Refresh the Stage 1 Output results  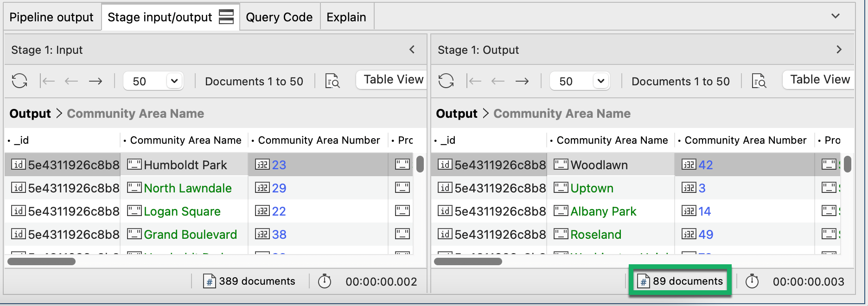pyautogui.click(x=446, y=81)
